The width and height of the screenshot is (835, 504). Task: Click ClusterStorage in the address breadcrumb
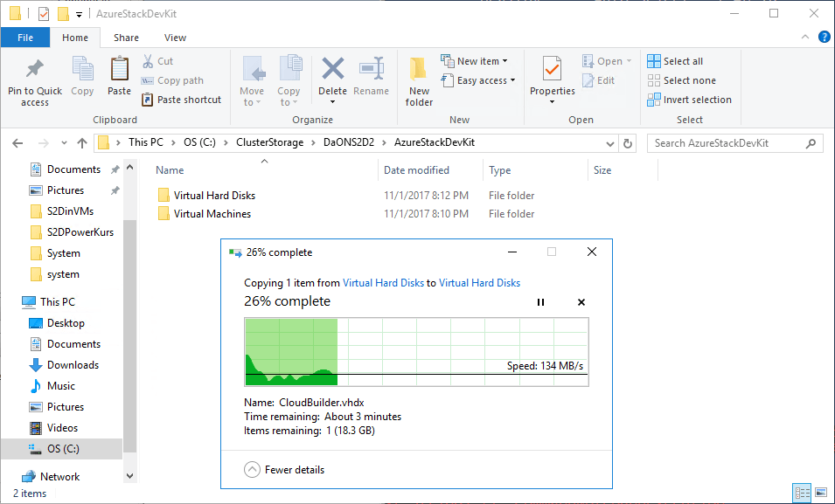coord(269,143)
